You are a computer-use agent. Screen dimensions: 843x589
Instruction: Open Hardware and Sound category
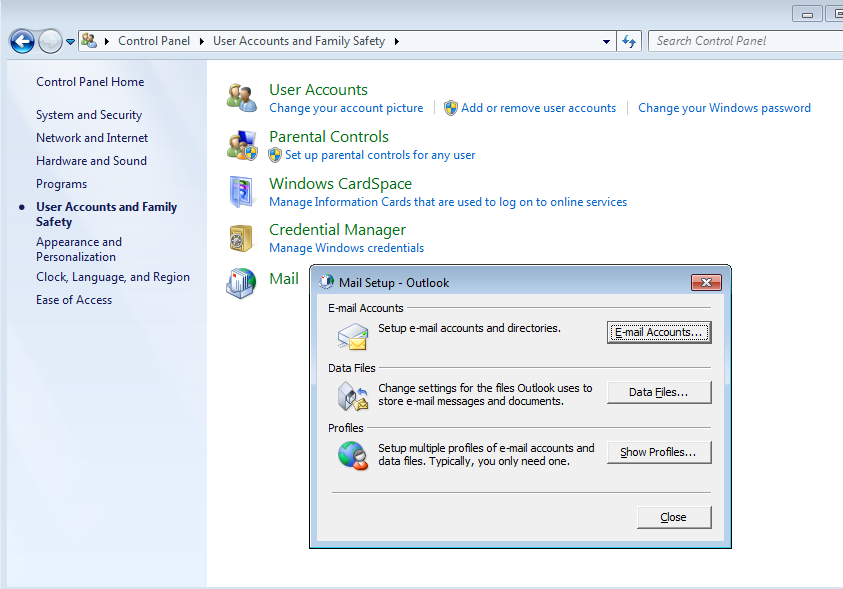tap(91, 161)
